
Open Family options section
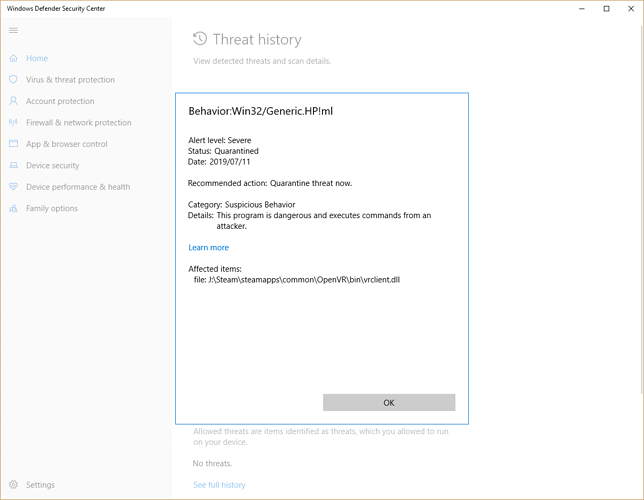[x=52, y=208]
